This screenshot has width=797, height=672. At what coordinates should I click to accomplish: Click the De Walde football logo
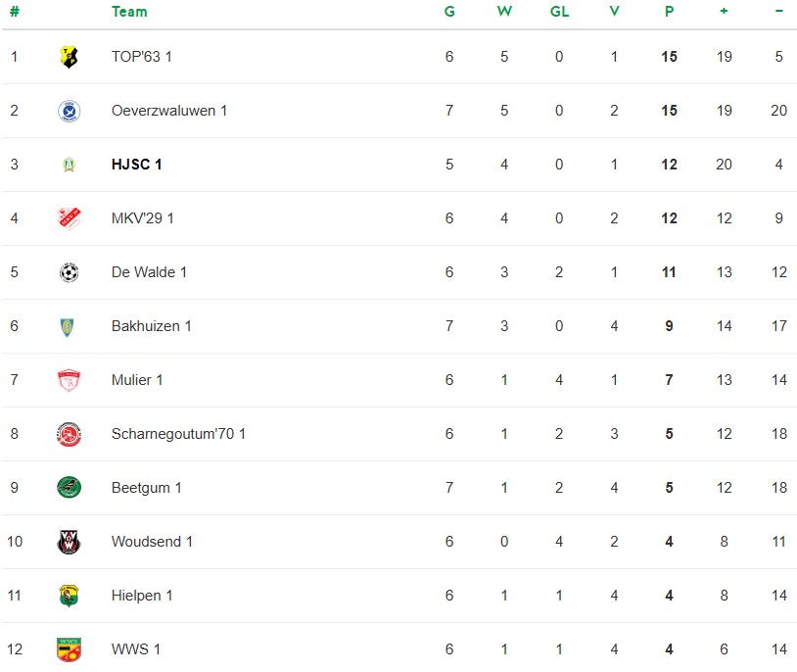(x=69, y=272)
